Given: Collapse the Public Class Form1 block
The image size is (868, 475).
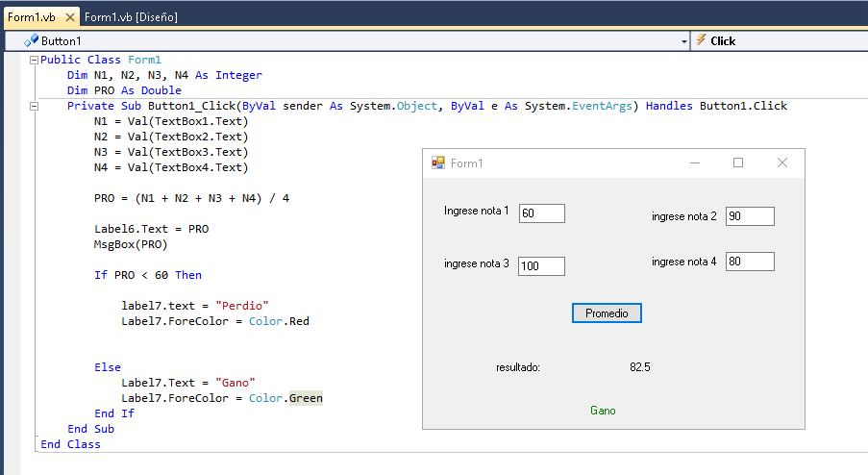Looking at the screenshot, I should pyautogui.click(x=34, y=60).
